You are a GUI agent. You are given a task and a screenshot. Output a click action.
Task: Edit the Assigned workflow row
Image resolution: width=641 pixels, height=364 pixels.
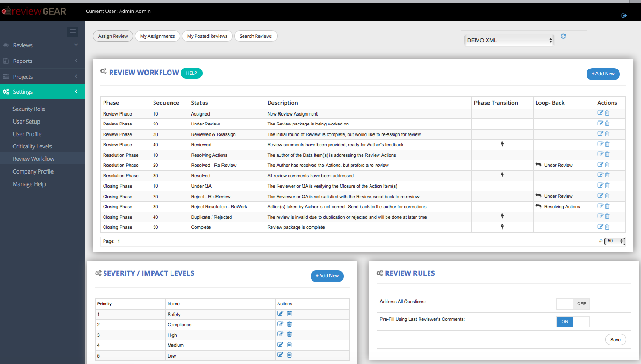point(600,113)
